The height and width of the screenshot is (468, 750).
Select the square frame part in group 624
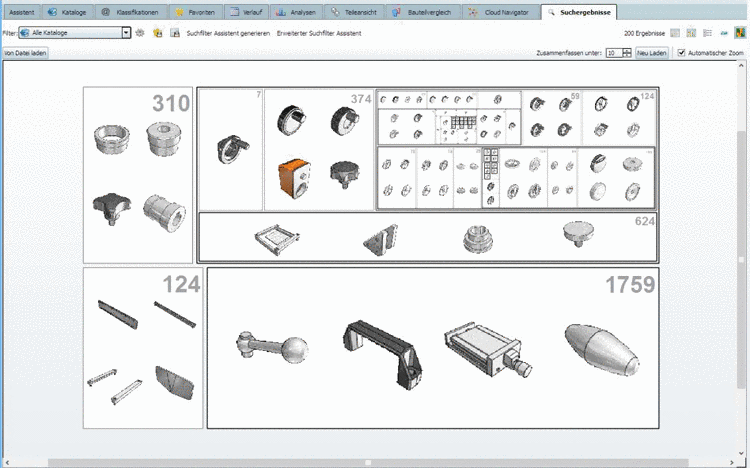[x=277, y=239]
